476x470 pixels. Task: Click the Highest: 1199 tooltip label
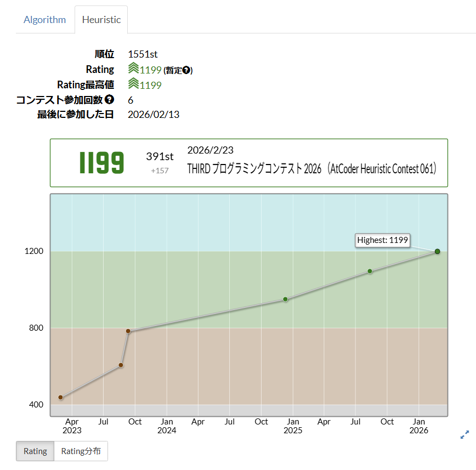click(383, 240)
